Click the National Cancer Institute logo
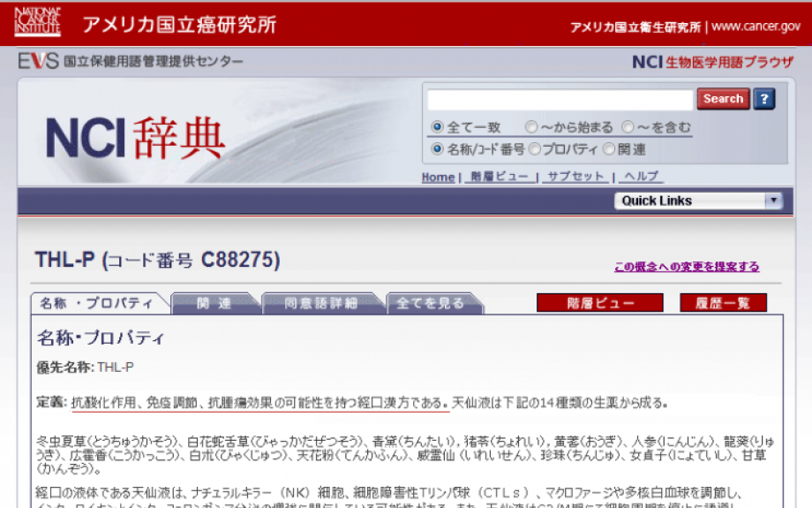812x508 pixels. 37,21
